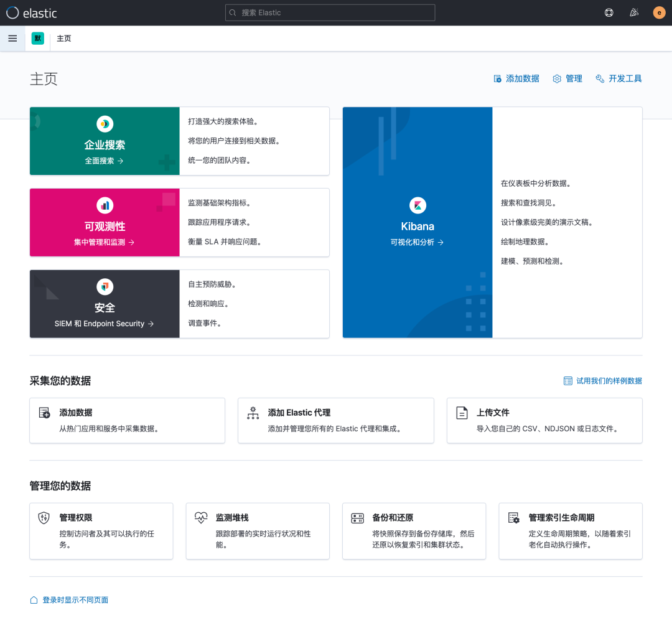Open 开发工具 link

619,78
